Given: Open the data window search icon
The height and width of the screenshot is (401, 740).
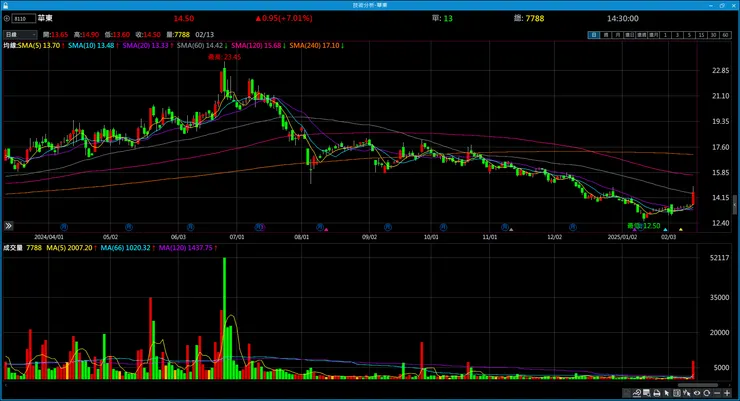Looking at the screenshot, I should (x=646, y=393).
